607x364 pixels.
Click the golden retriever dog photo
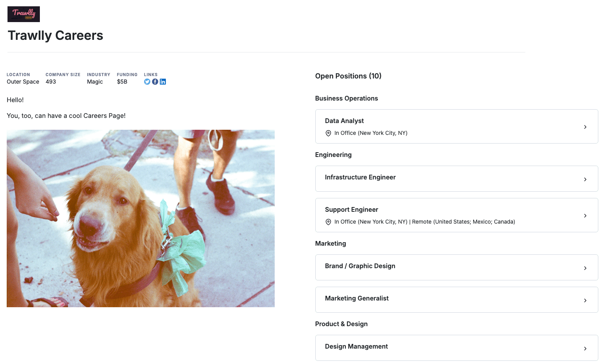coord(141,218)
